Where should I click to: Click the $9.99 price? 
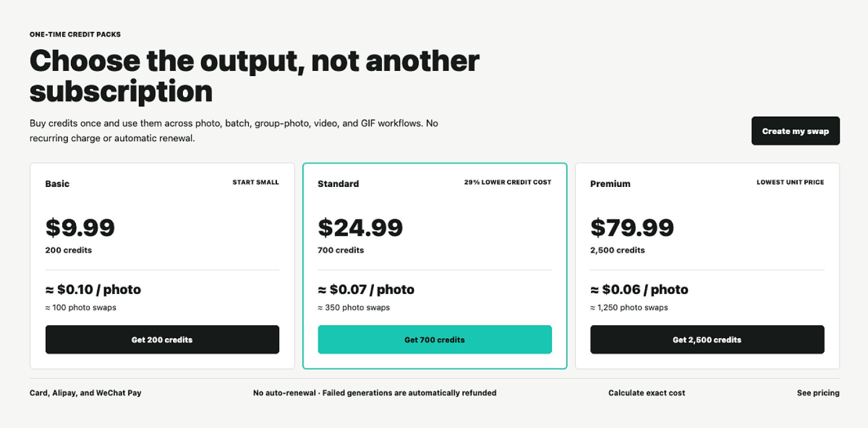80,227
